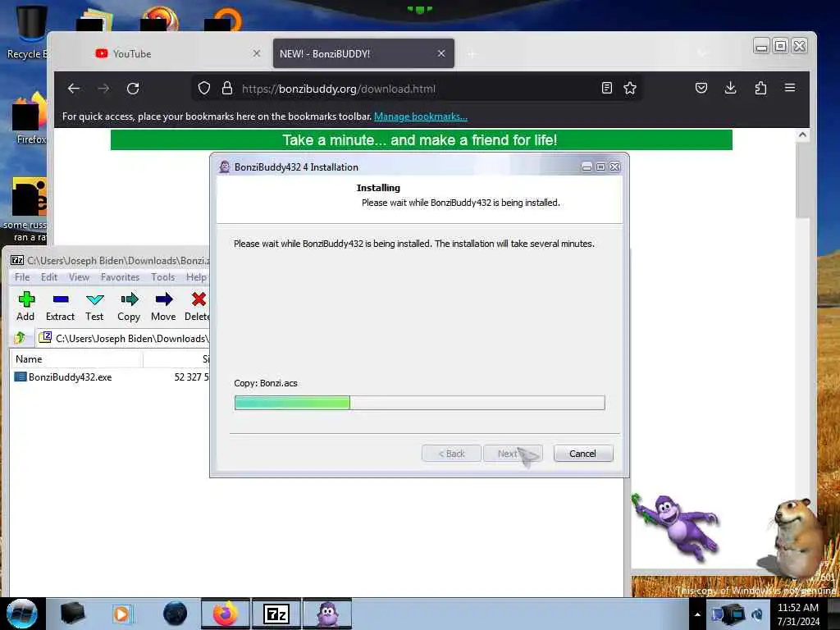Show hidden system tray icons
This screenshot has width=840, height=630.
pyautogui.click(x=697, y=614)
